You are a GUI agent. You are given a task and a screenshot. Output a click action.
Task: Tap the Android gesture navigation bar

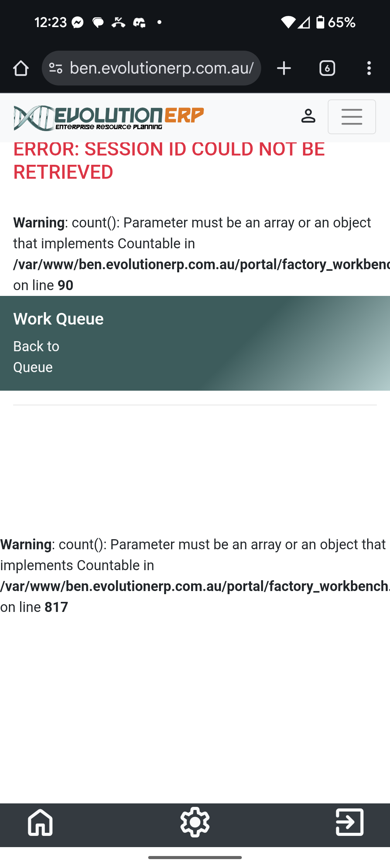[195, 858]
